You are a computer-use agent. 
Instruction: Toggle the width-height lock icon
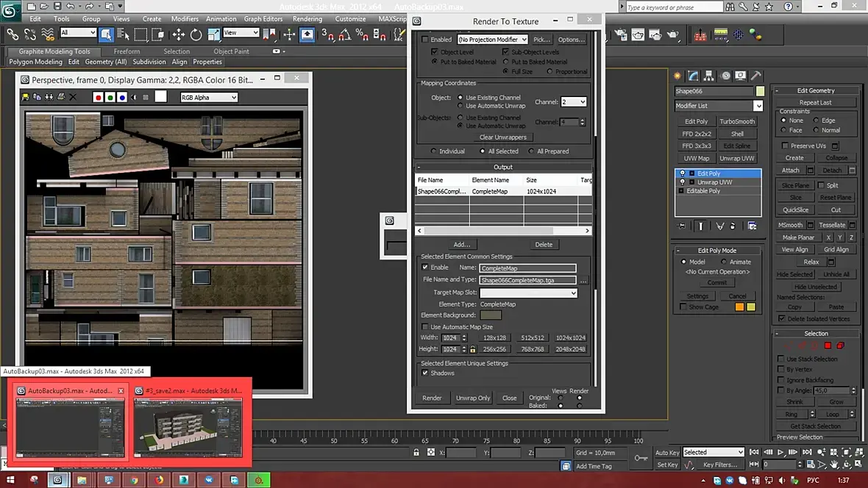[x=472, y=350]
